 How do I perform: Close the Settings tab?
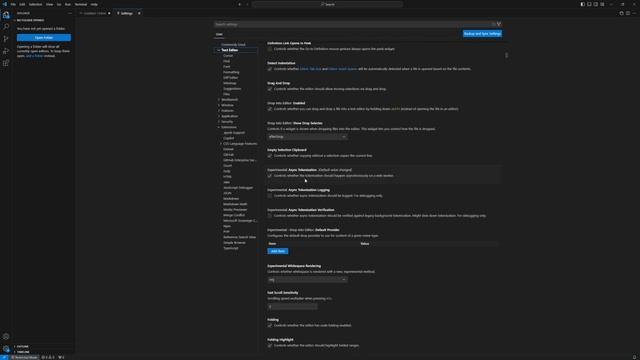[139, 13]
